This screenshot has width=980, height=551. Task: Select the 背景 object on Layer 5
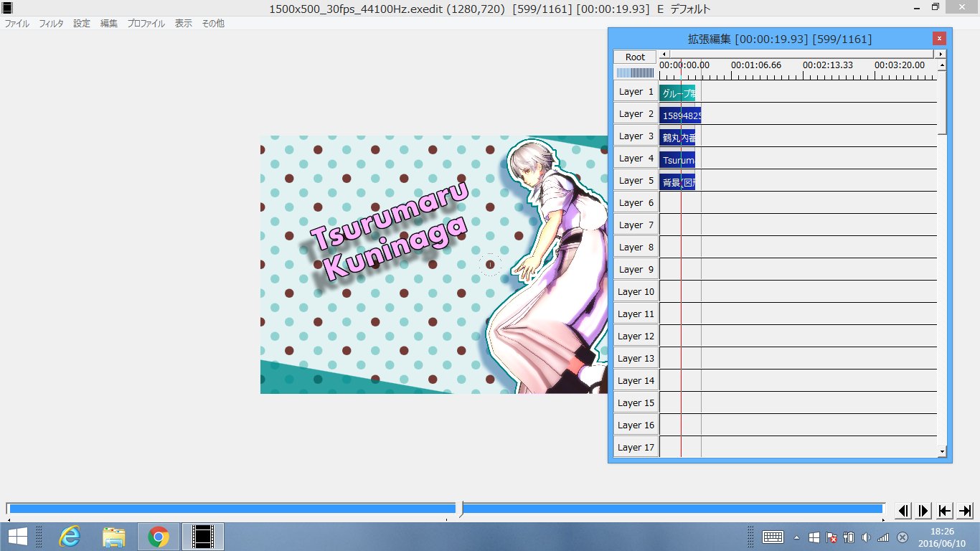(x=677, y=182)
